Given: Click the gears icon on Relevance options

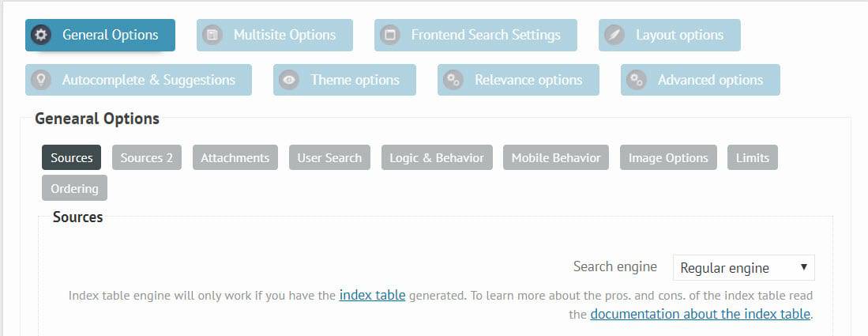Looking at the screenshot, I should click(453, 80).
